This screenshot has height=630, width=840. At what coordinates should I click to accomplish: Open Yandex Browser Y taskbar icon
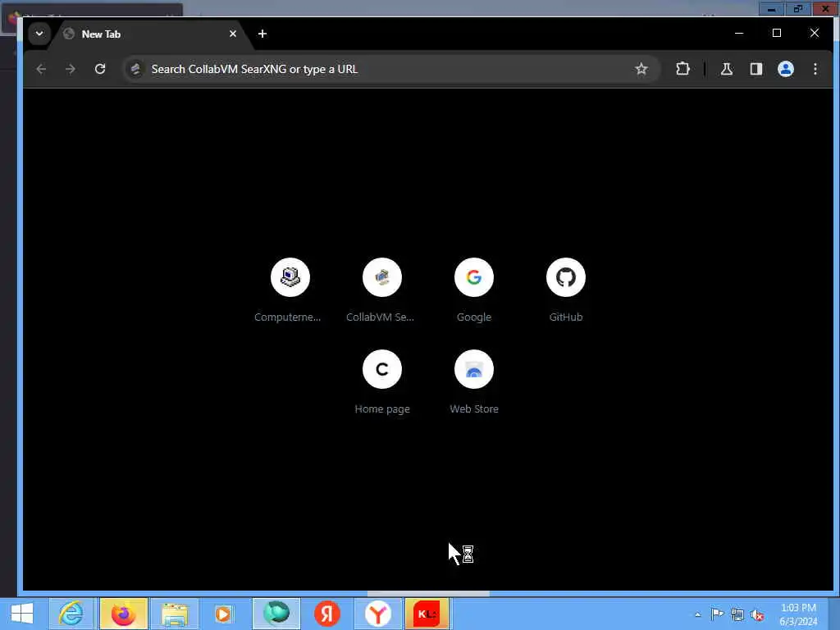click(x=377, y=614)
